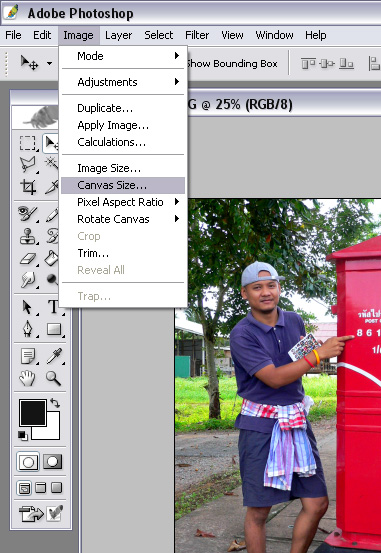
Task: Switch to Standard editing mode
Action: pos(28,462)
